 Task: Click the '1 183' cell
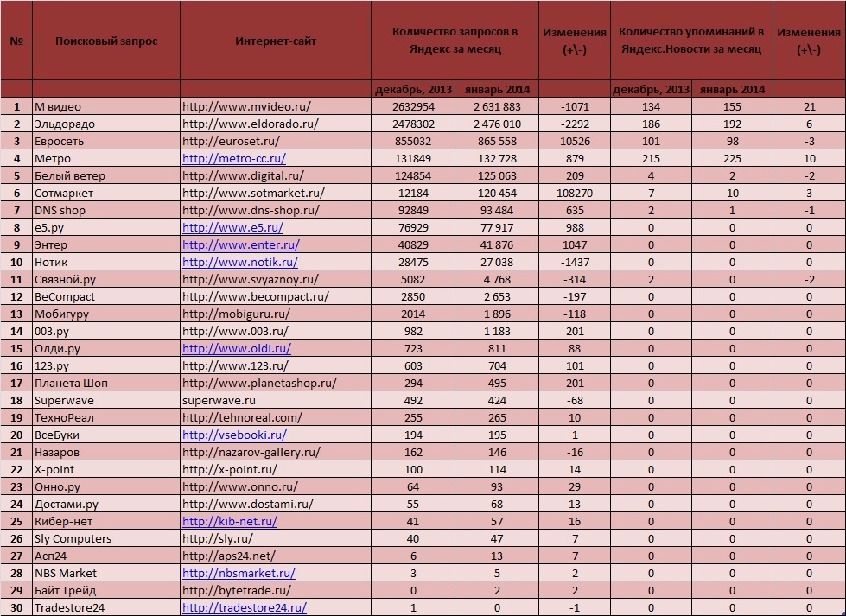tap(497, 331)
